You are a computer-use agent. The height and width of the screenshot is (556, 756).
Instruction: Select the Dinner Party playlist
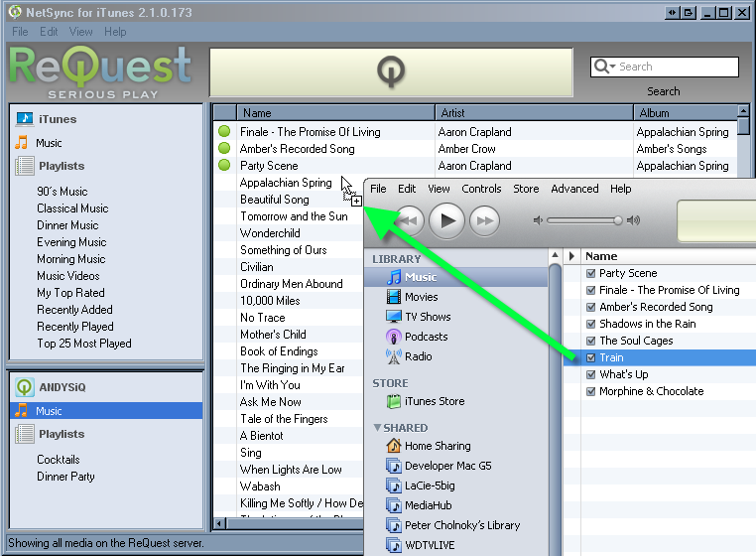coord(66,477)
